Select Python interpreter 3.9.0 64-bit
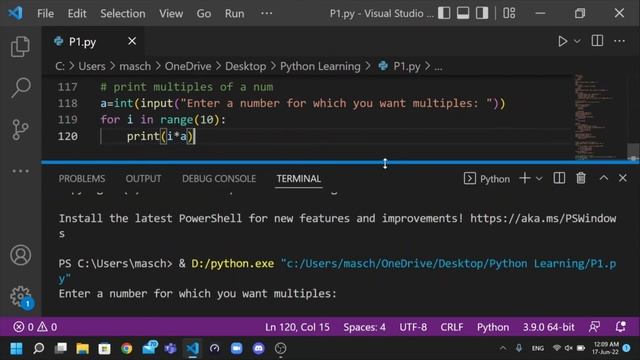Viewport: 640px width, 360px height. [549, 327]
